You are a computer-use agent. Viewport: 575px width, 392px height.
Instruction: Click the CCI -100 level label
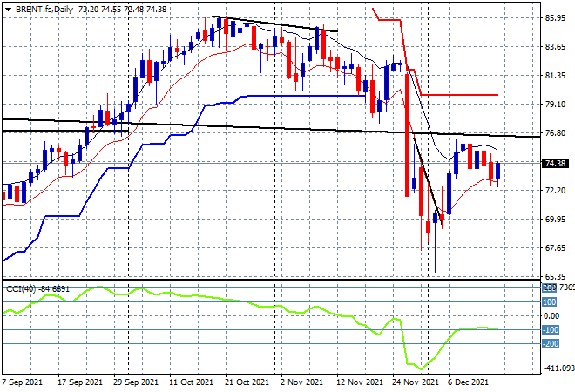click(551, 330)
